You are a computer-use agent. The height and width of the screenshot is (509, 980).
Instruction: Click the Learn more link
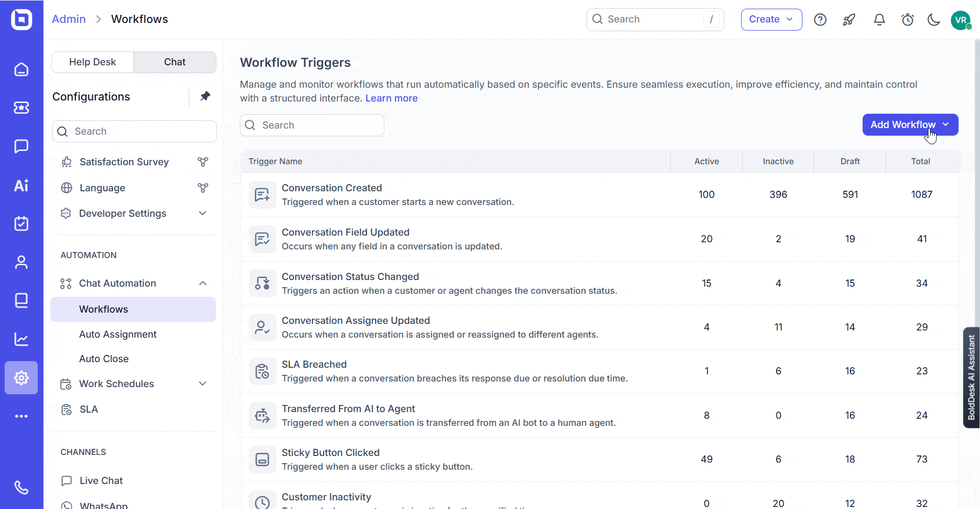point(391,98)
